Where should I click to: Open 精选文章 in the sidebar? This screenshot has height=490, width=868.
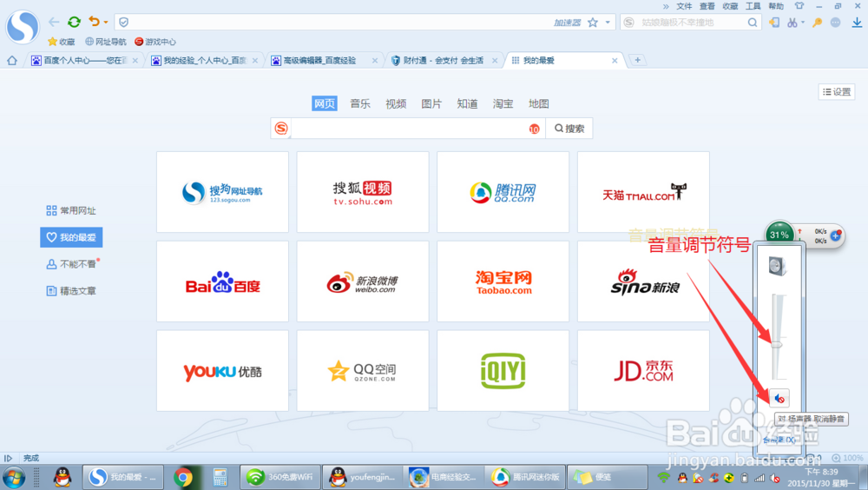71,291
